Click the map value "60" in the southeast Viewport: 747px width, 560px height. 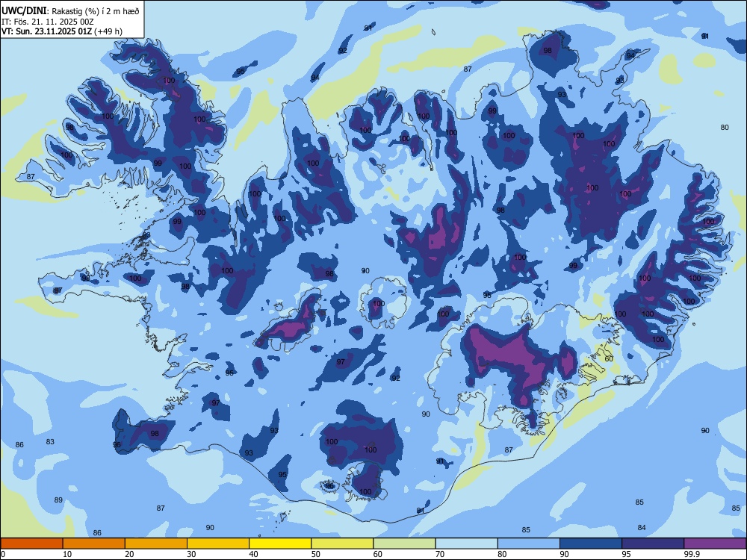pyautogui.click(x=609, y=358)
